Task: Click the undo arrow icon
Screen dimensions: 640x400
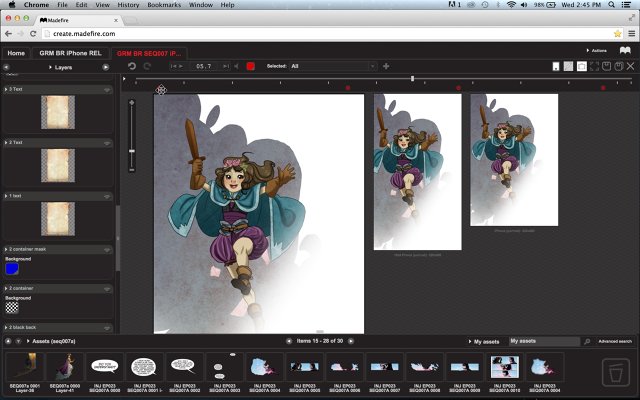Action: 131,66
